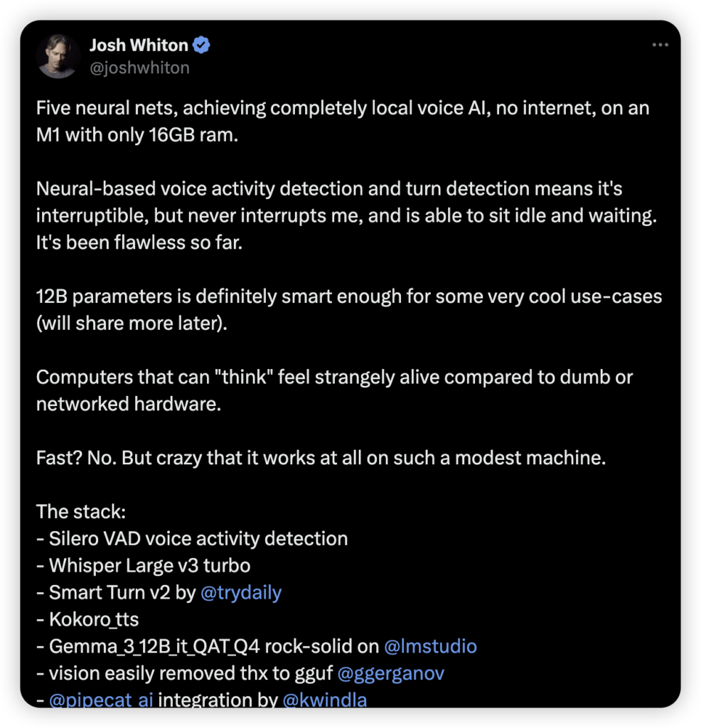Open Josh Whiton's profile picture
The height and width of the screenshot is (728, 701).
tap(58, 56)
